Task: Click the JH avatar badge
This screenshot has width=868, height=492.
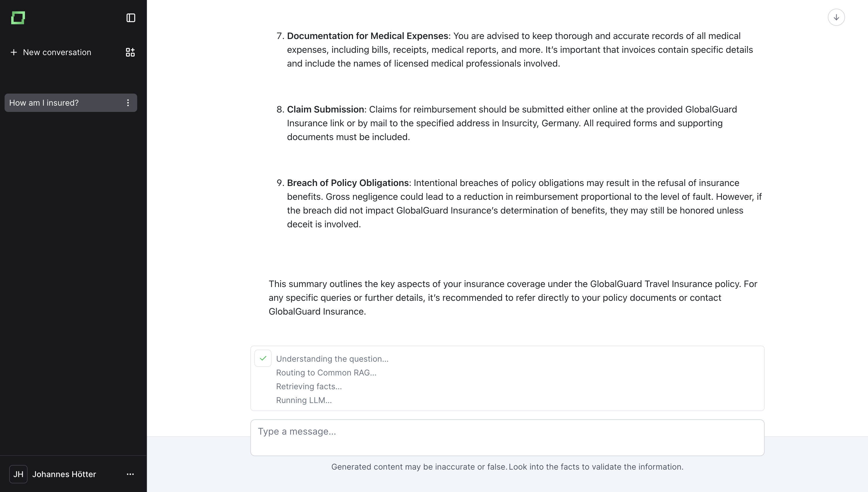Action: click(18, 474)
